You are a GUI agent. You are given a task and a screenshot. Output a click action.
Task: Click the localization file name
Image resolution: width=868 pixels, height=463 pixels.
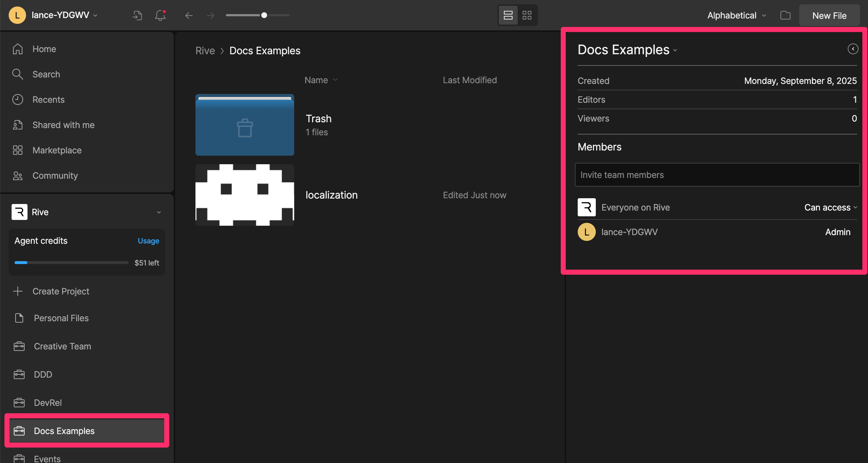tap(331, 195)
